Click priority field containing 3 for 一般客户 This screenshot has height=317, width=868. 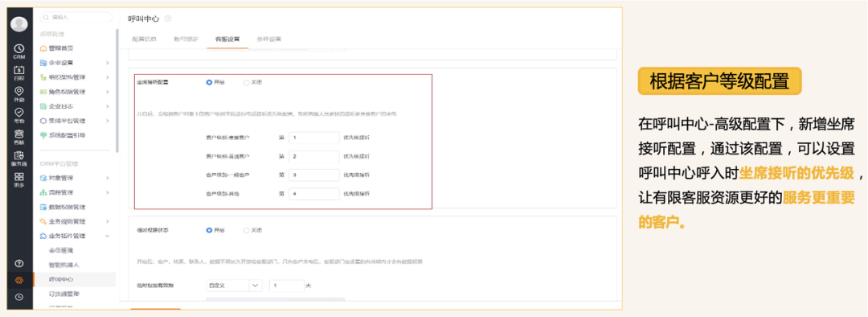click(x=314, y=175)
